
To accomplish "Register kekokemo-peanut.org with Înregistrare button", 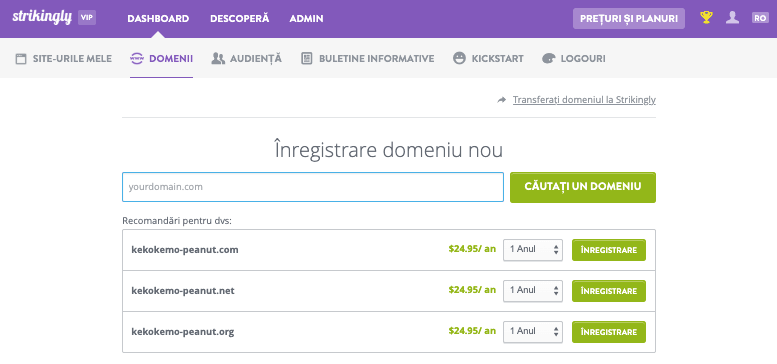I will (609, 332).
